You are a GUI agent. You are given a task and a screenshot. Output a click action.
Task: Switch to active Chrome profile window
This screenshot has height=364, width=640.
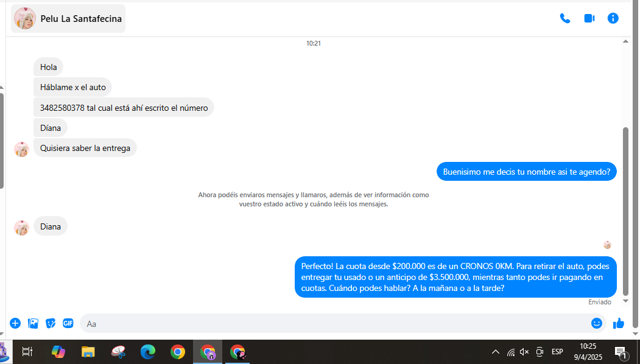pyautogui.click(x=208, y=352)
